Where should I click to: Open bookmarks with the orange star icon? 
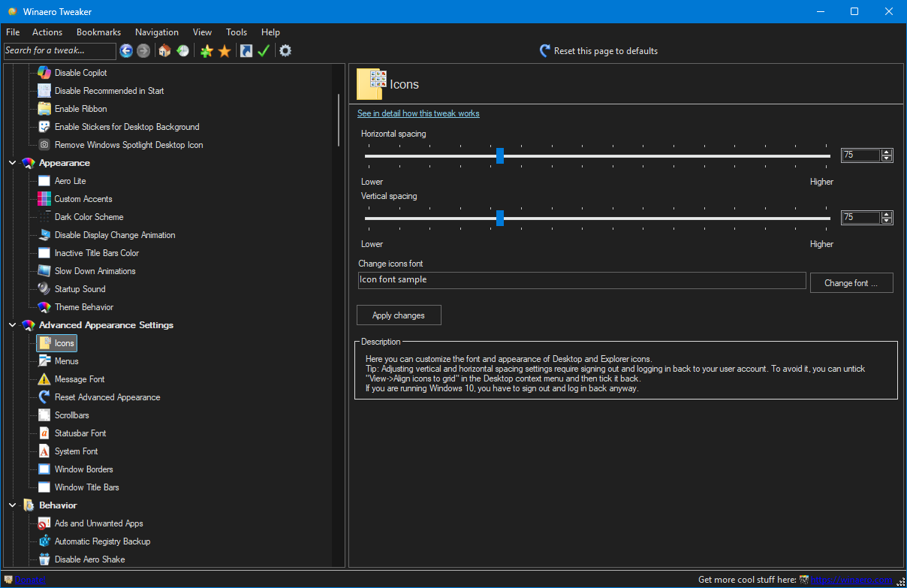(224, 51)
